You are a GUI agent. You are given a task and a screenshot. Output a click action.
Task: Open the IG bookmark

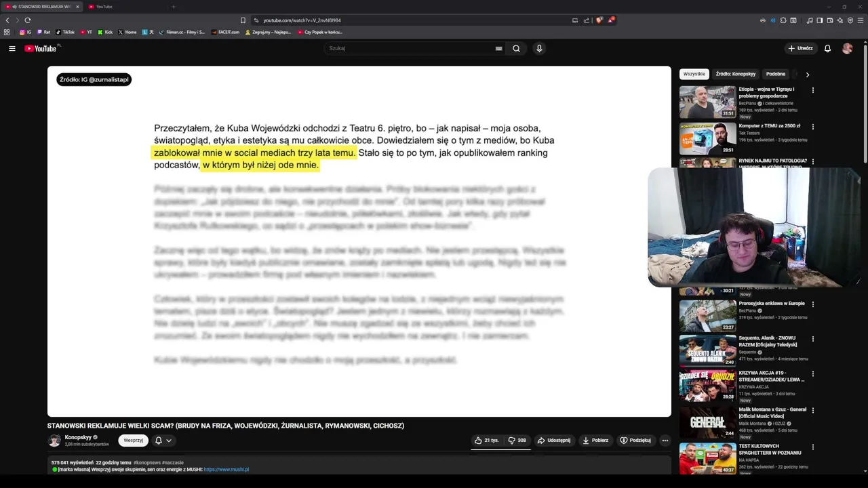tap(25, 32)
